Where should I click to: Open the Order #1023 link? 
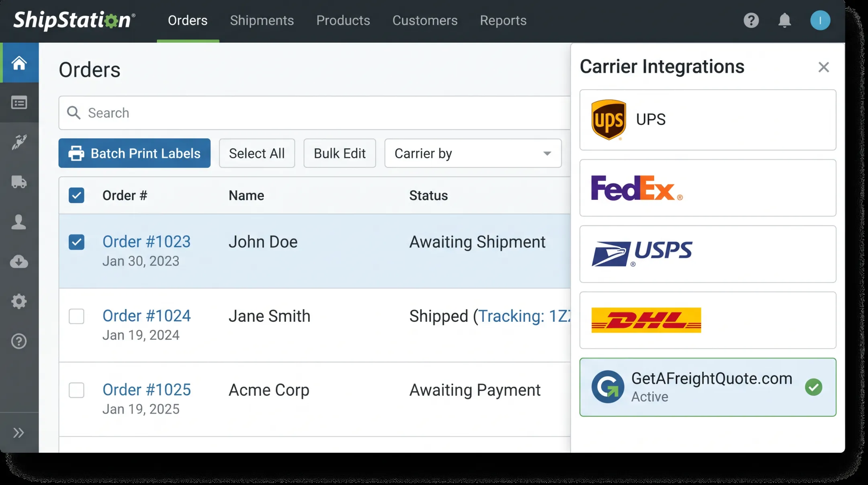click(x=147, y=242)
